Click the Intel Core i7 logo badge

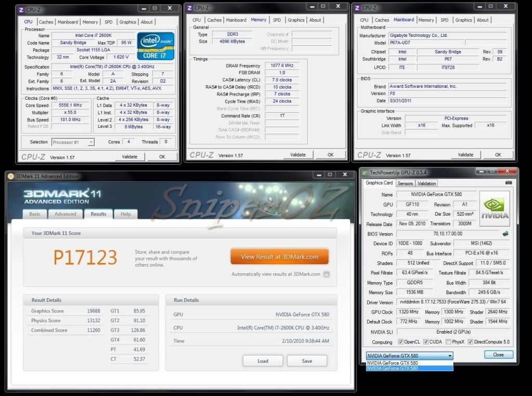pos(155,46)
